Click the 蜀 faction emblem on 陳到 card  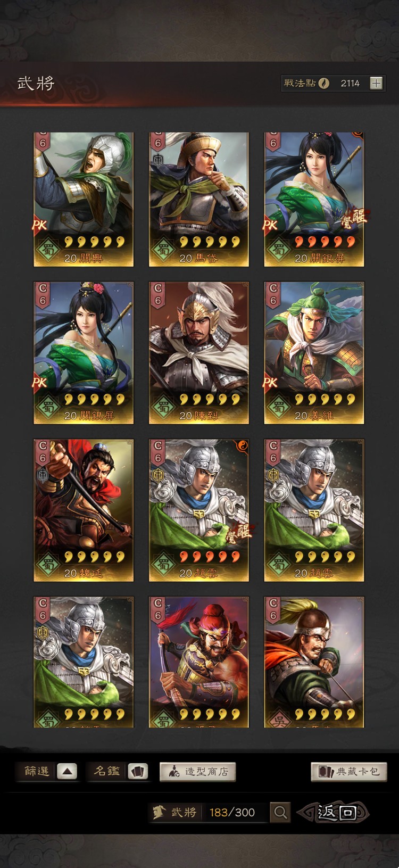click(x=163, y=407)
